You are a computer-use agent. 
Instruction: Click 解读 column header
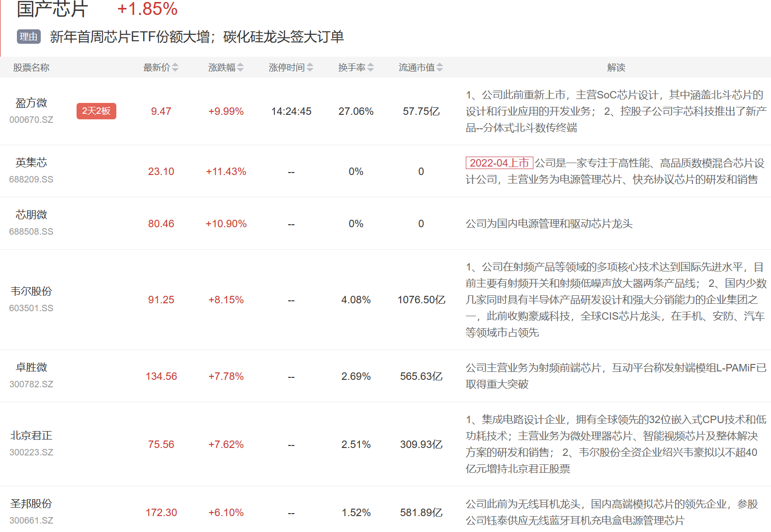[x=616, y=68]
